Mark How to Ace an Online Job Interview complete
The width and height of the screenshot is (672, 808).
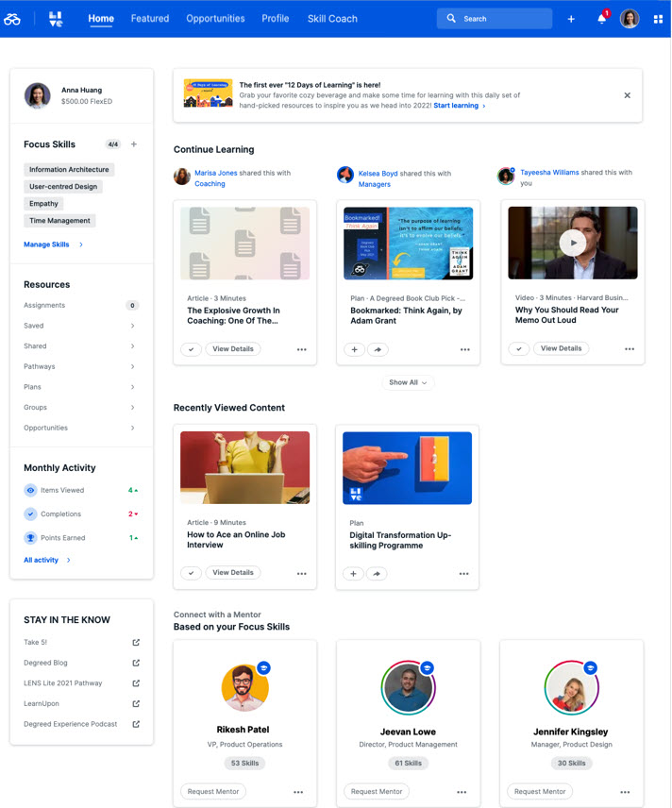[x=191, y=573]
